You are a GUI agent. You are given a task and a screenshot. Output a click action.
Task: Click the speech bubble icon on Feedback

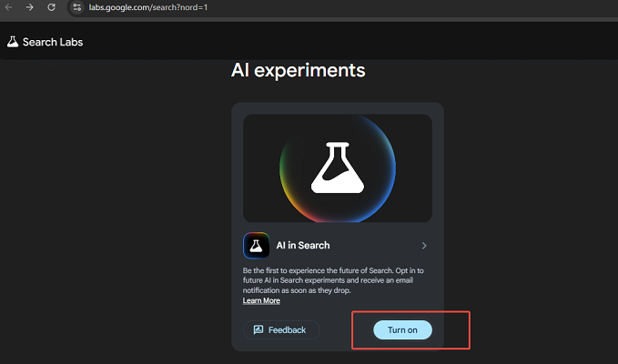(258, 330)
